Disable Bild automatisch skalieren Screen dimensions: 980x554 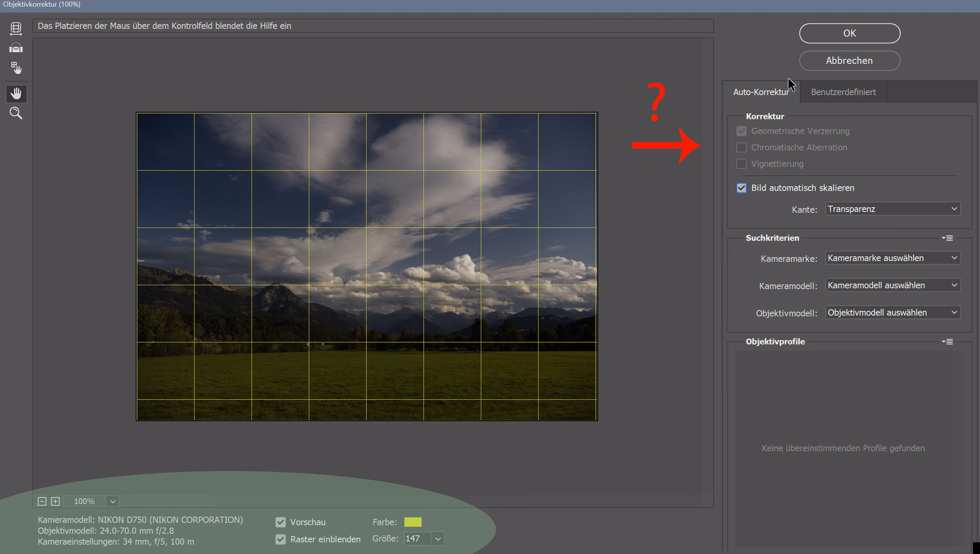(741, 188)
